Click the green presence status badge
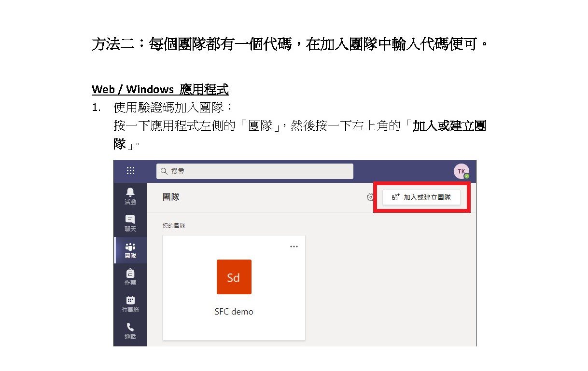 467,176
